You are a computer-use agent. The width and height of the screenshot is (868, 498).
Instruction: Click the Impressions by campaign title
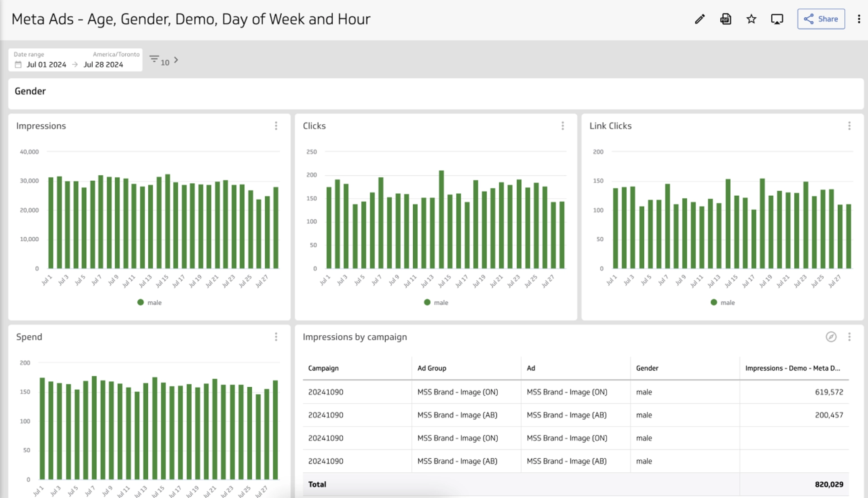click(x=355, y=337)
